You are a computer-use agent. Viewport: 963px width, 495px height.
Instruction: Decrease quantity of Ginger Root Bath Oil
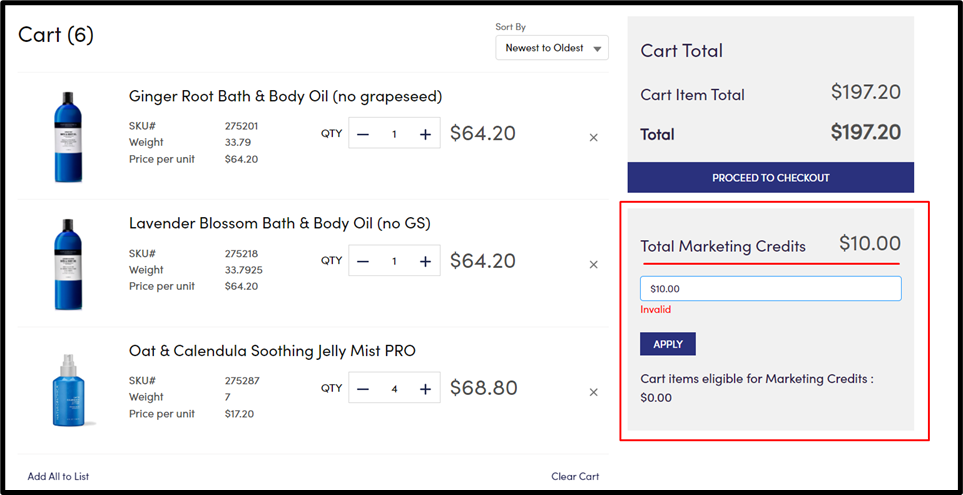coord(363,134)
